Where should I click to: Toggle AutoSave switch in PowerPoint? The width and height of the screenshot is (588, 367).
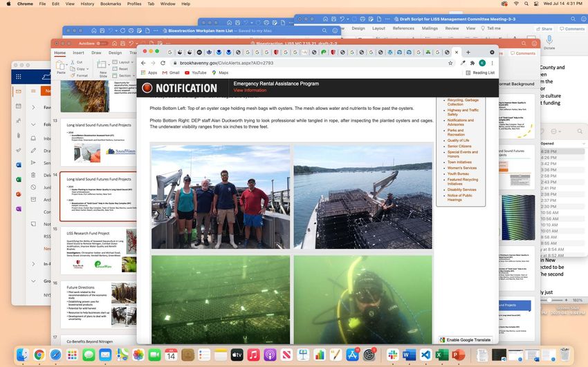(x=102, y=44)
